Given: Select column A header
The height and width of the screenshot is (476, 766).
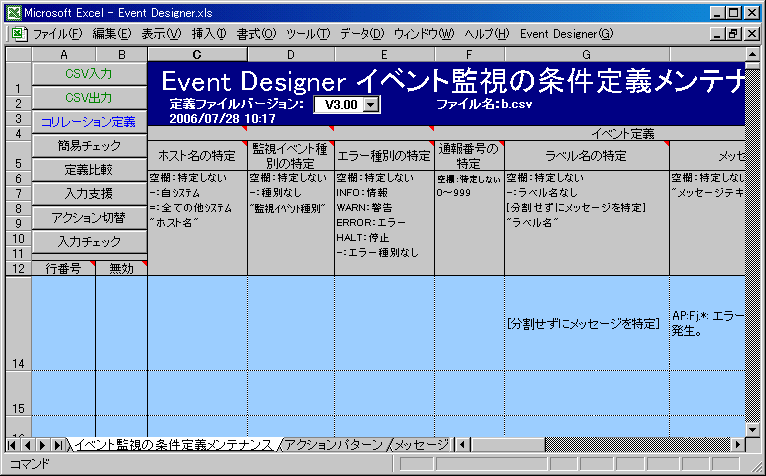Looking at the screenshot, I should click(x=64, y=54).
